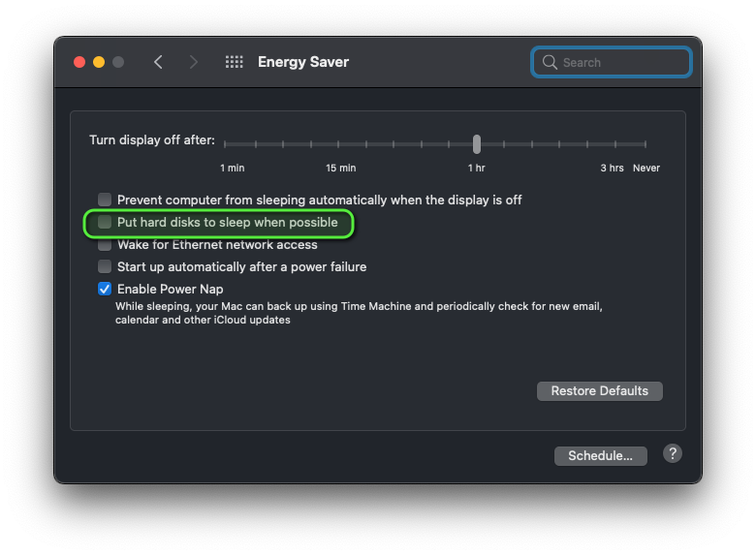Click the display-off slider thumb
The image size is (756, 555).
pos(477,144)
